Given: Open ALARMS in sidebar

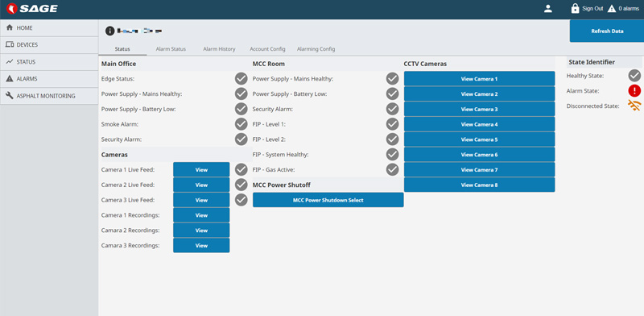Looking at the screenshot, I should click(x=49, y=78).
